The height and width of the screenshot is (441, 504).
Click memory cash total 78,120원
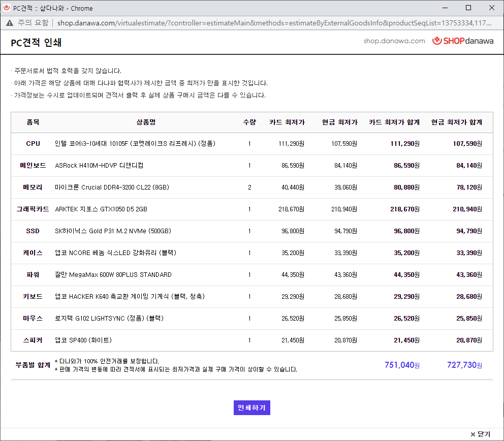[x=469, y=187]
